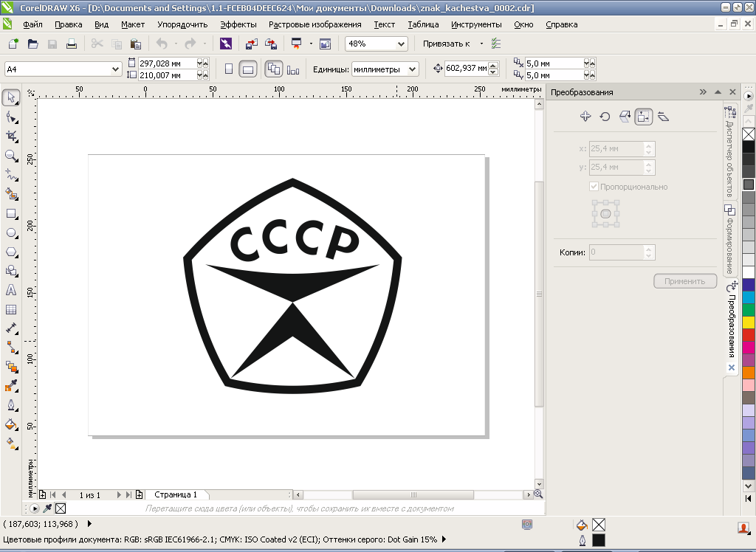Set page to portrait orientation
Image resolution: width=756 pixels, height=552 pixels.
(229, 69)
